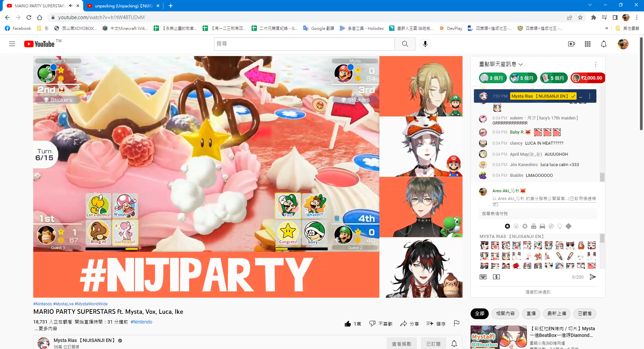
Task: Select the objects lightbulb emoji category
Action: pos(560,226)
